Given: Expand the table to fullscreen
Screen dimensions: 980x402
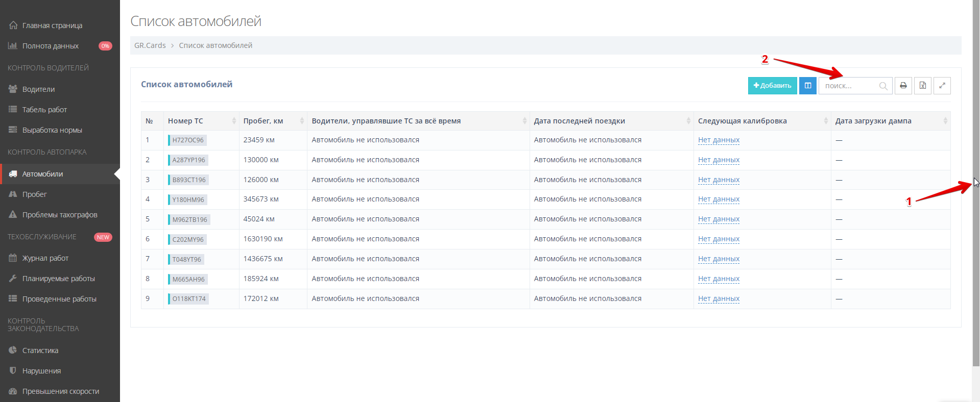Looking at the screenshot, I should click(x=942, y=86).
